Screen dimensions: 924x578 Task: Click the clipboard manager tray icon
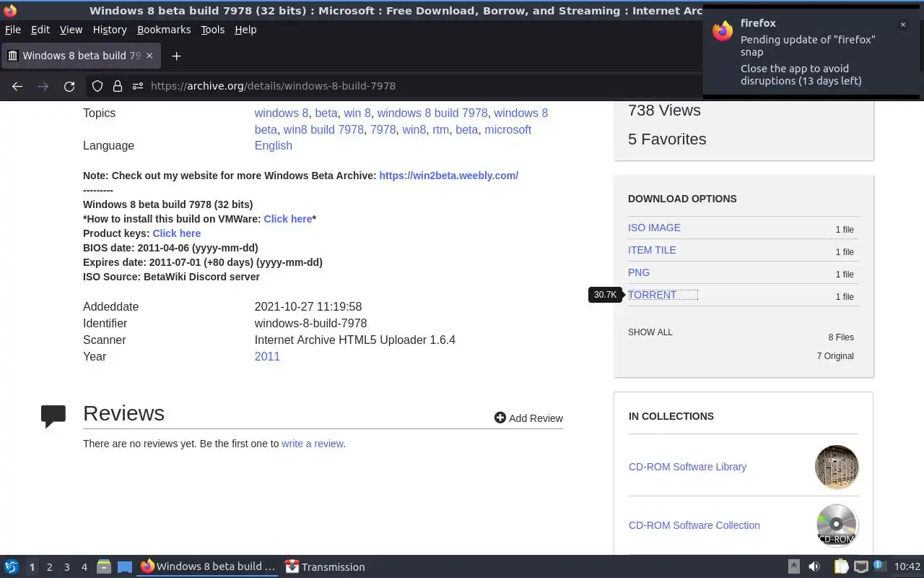pyautogui.click(x=842, y=567)
